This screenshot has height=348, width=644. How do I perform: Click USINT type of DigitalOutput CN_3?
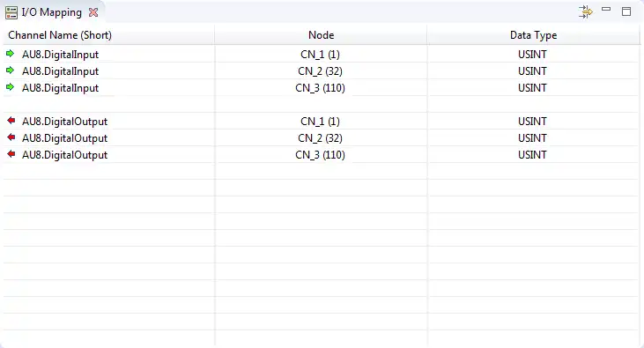(x=532, y=155)
